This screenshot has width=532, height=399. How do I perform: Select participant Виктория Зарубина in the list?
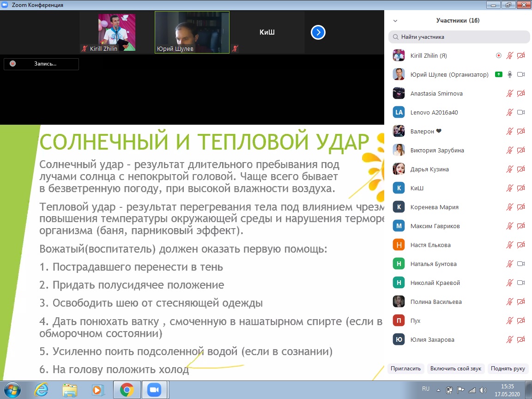pos(437,150)
